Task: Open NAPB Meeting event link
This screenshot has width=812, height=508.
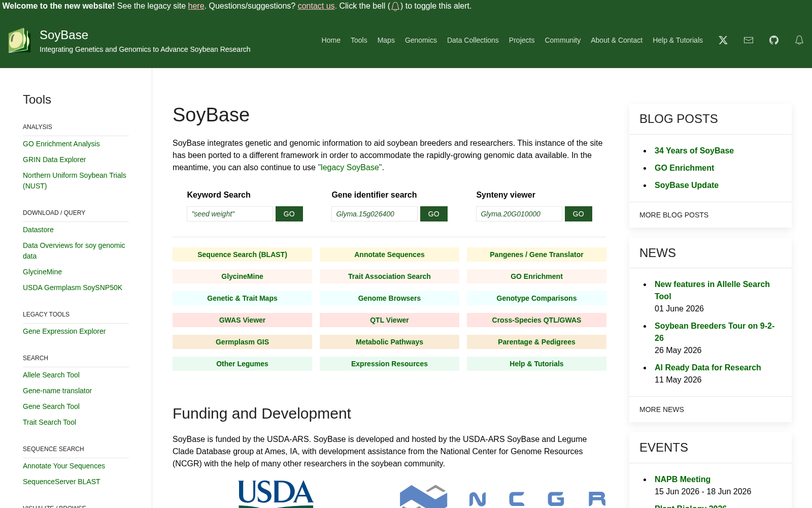Action: [x=683, y=479]
